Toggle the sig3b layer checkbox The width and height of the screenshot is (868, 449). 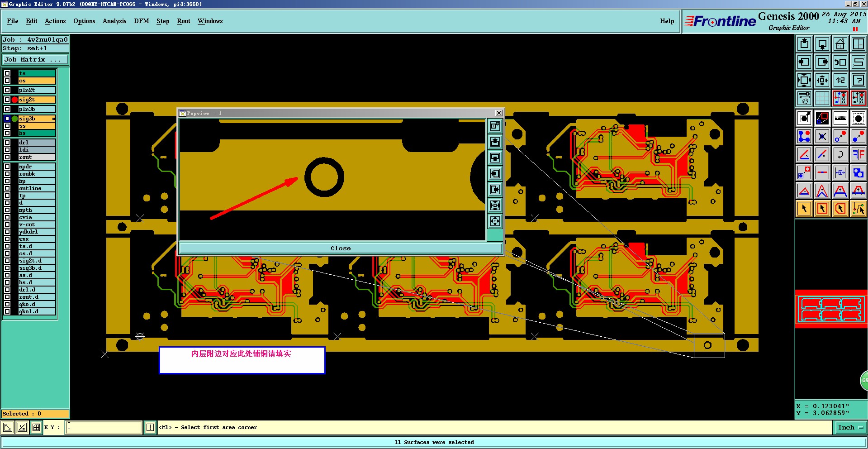click(x=7, y=119)
